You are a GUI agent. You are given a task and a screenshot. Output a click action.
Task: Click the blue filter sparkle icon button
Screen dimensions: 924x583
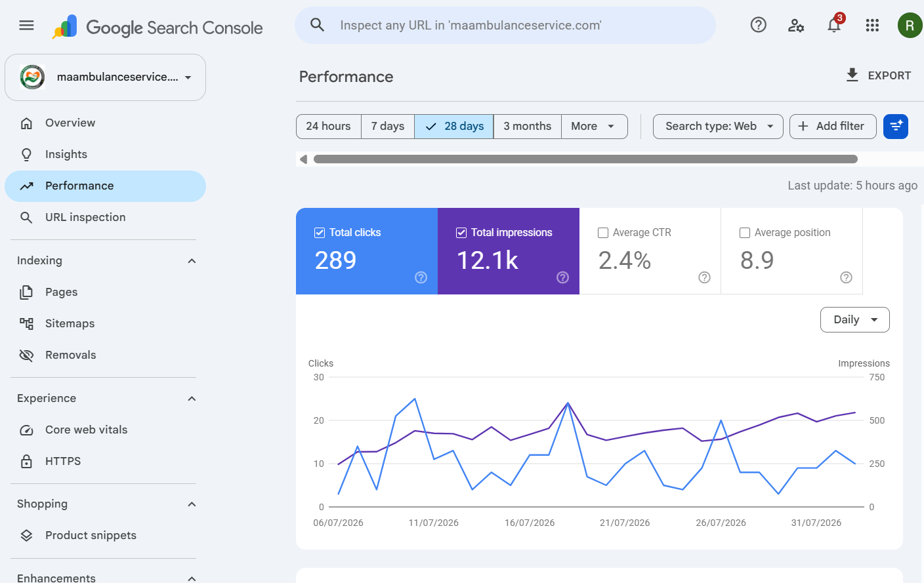point(896,127)
